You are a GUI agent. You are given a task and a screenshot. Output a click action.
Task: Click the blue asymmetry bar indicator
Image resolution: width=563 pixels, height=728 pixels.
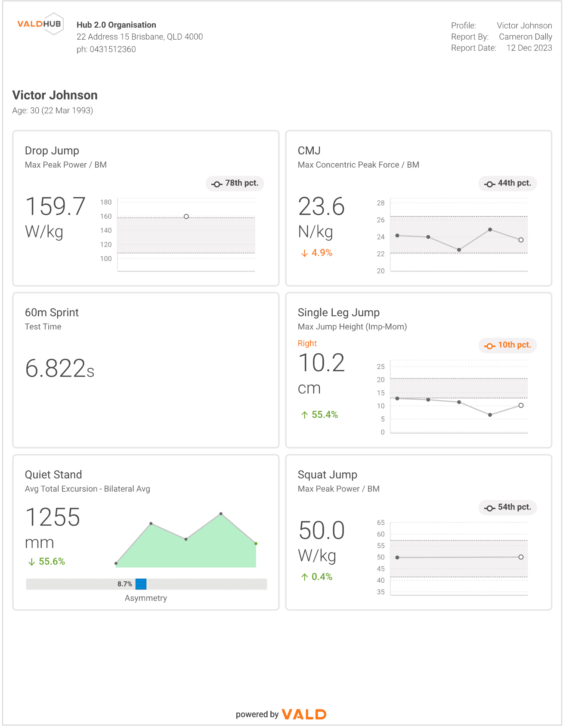[x=141, y=584]
